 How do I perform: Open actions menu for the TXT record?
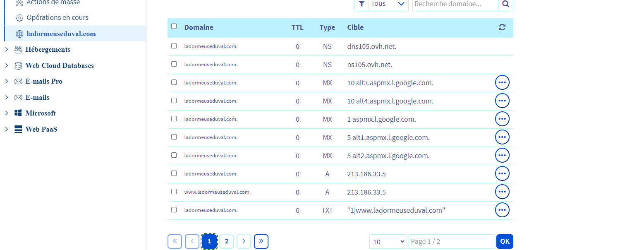502,210
